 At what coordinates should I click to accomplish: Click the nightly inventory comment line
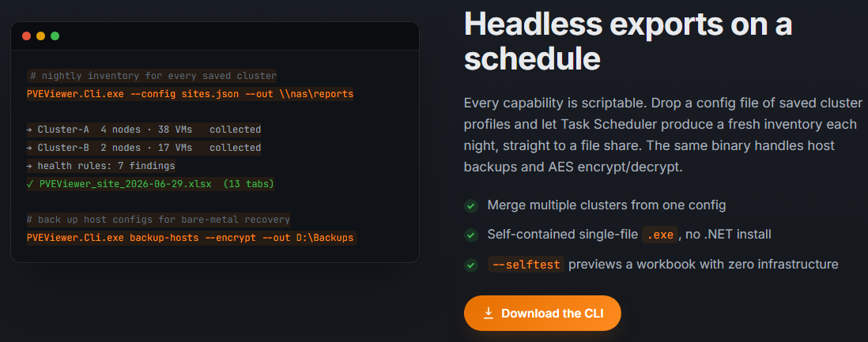(152, 76)
